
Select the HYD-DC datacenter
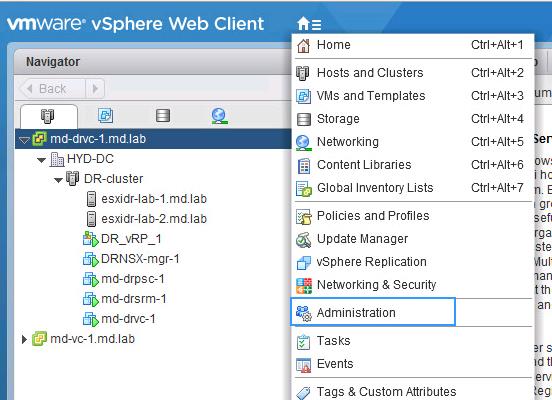pyautogui.click(x=90, y=159)
